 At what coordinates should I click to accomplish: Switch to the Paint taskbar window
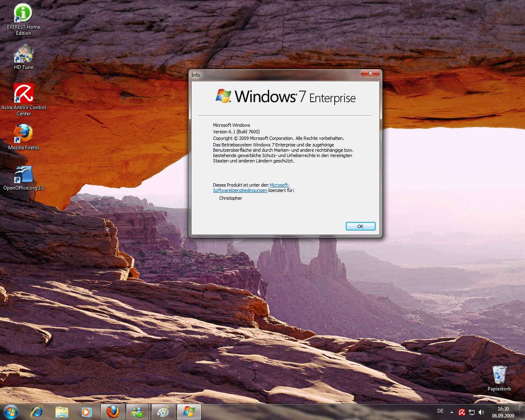[163, 412]
